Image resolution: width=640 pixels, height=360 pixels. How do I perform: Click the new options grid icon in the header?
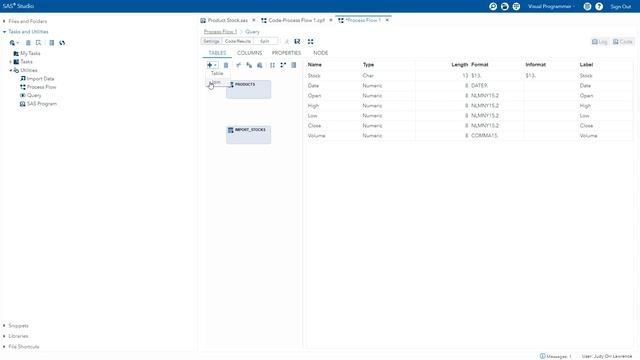[x=516, y=7]
